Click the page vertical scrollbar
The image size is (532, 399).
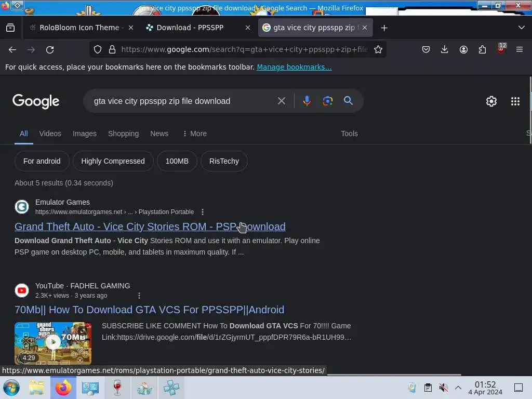pos(530,110)
